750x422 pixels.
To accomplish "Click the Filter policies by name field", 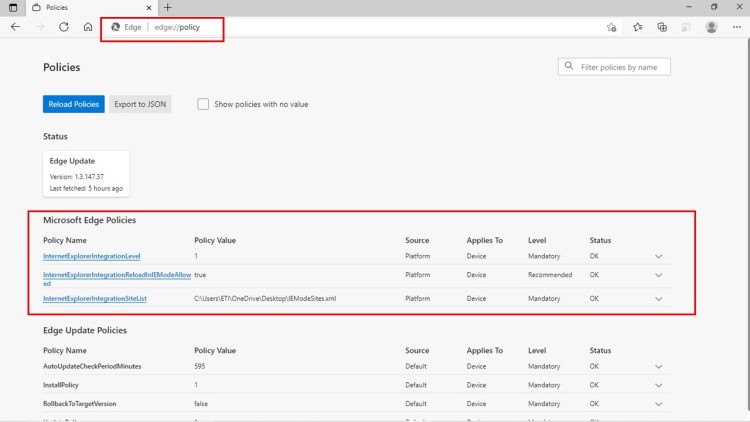I will point(620,67).
